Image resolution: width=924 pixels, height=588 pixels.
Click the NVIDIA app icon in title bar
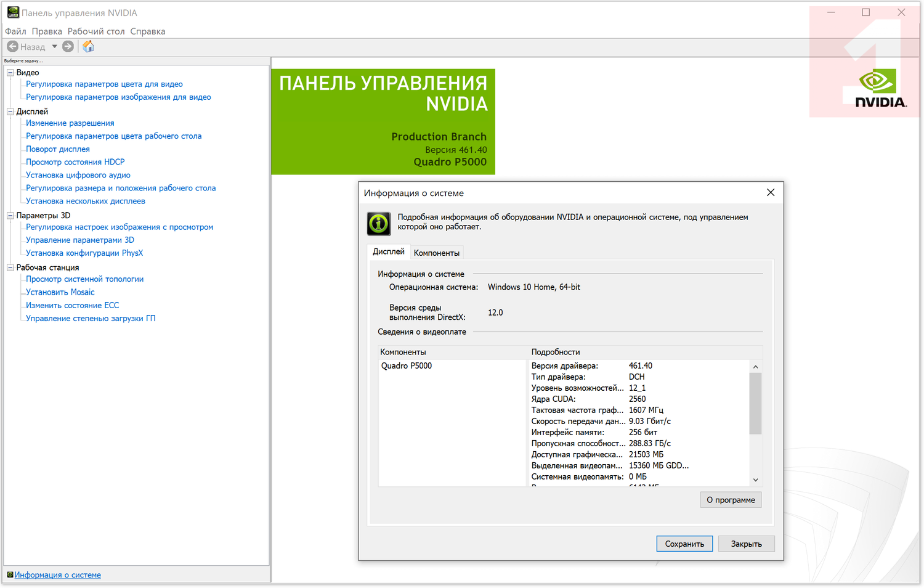[13, 12]
